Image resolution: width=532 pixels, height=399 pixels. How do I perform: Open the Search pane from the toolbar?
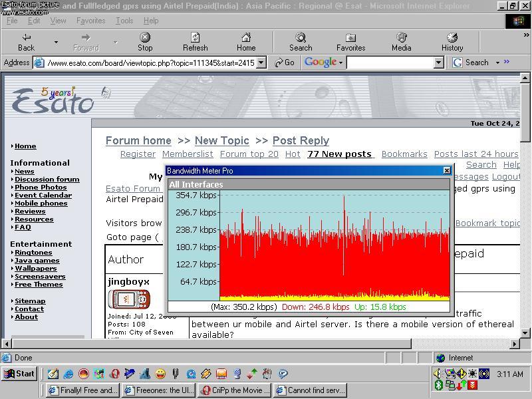click(x=301, y=42)
